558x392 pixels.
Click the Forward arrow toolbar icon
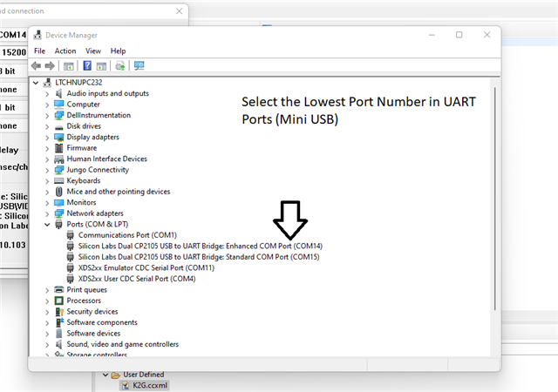[50, 66]
